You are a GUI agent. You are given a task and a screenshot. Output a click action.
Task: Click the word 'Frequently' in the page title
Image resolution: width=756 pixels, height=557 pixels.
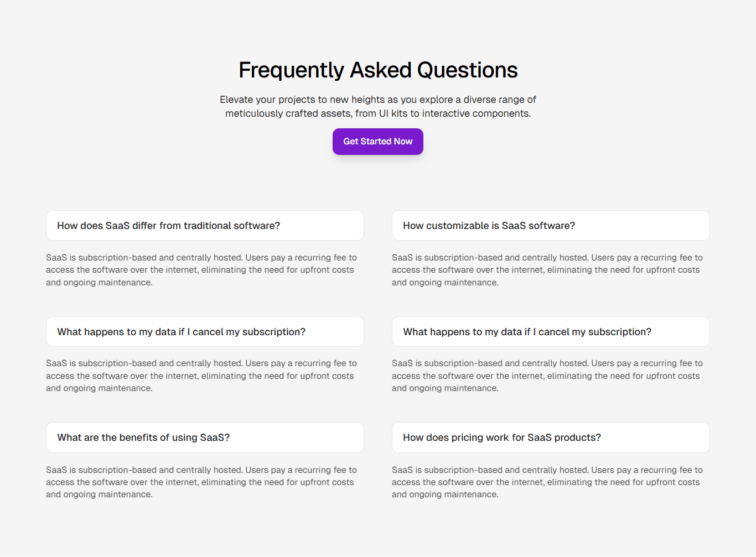point(292,70)
